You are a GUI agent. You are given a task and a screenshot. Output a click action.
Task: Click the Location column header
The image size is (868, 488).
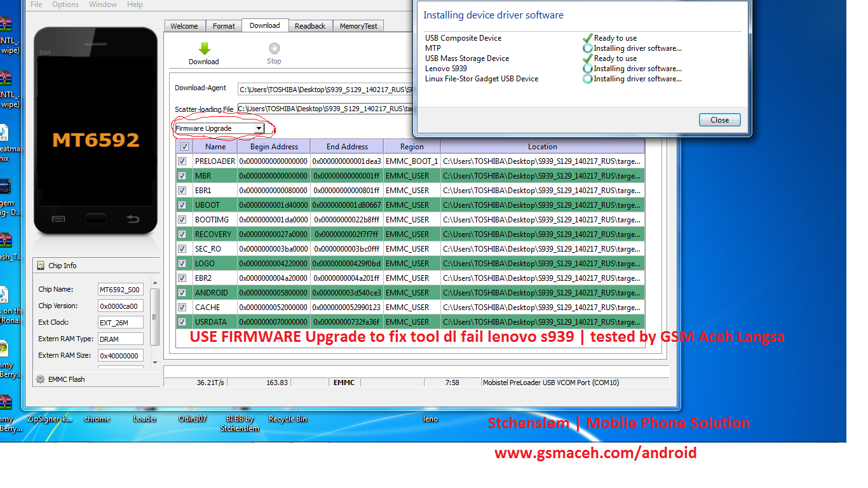(x=543, y=147)
